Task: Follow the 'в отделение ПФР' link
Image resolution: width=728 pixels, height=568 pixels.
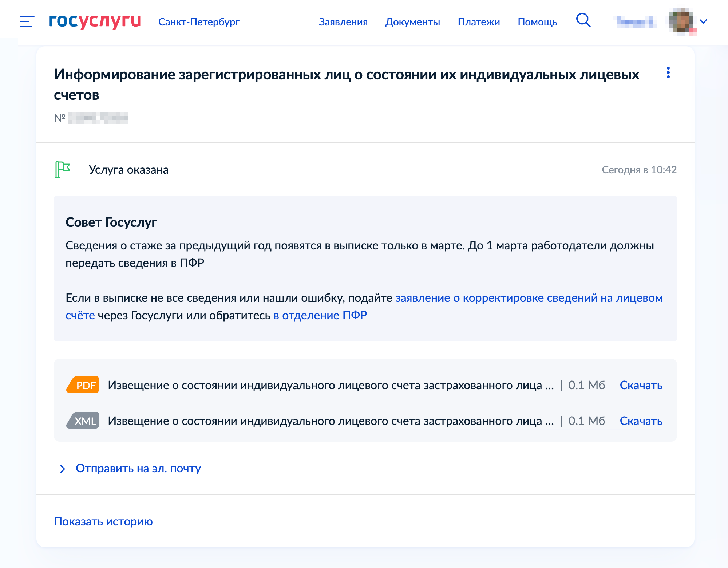Action: pyautogui.click(x=320, y=315)
